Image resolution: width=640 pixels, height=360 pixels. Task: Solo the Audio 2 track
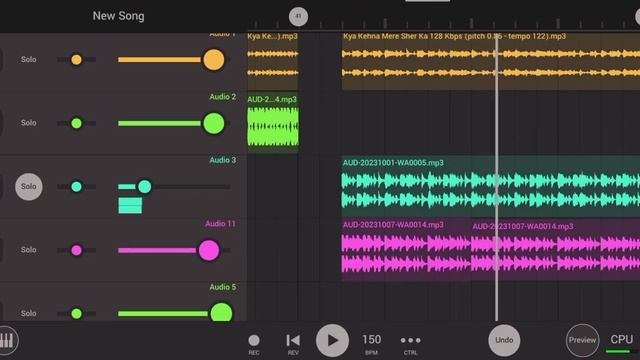coord(29,123)
